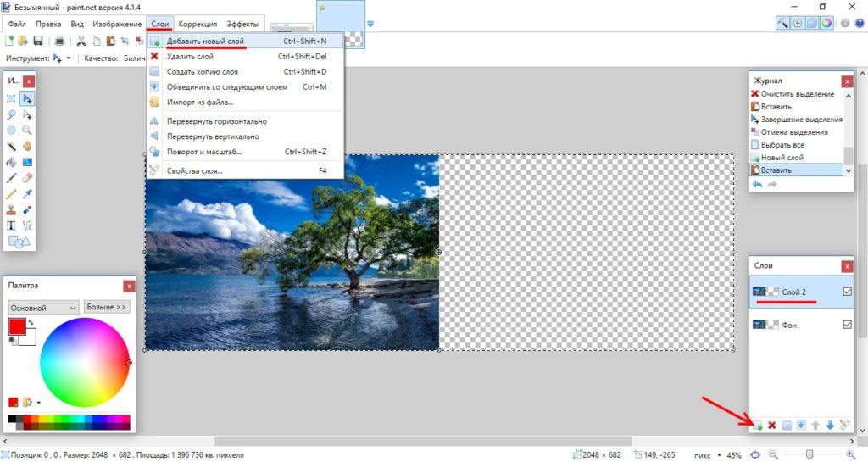Image resolution: width=868 pixels, height=462 pixels.
Task: Click the Paste toolbar icon
Action: click(111, 41)
